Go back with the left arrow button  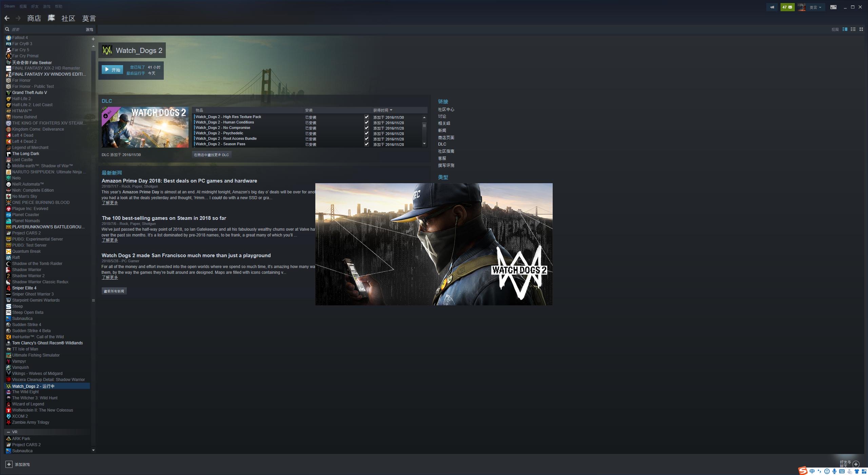pyautogui.click(x=7, y=18)
